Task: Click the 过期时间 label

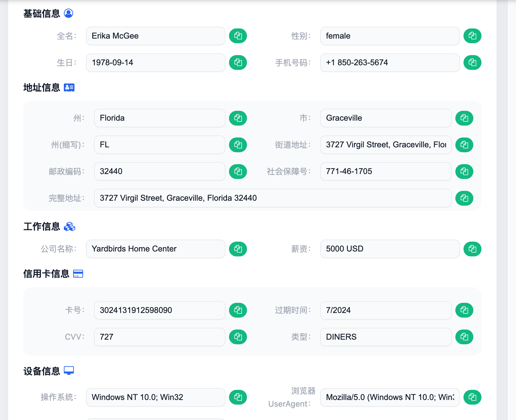Action: [x=293, y=310]
